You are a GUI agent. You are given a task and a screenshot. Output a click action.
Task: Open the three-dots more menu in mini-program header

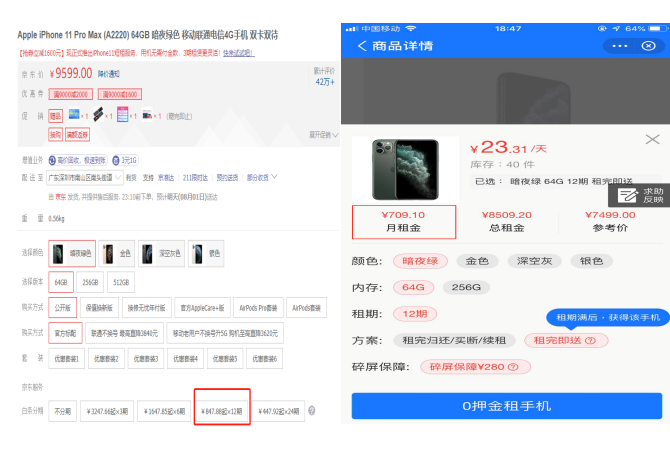click(620, 46)
